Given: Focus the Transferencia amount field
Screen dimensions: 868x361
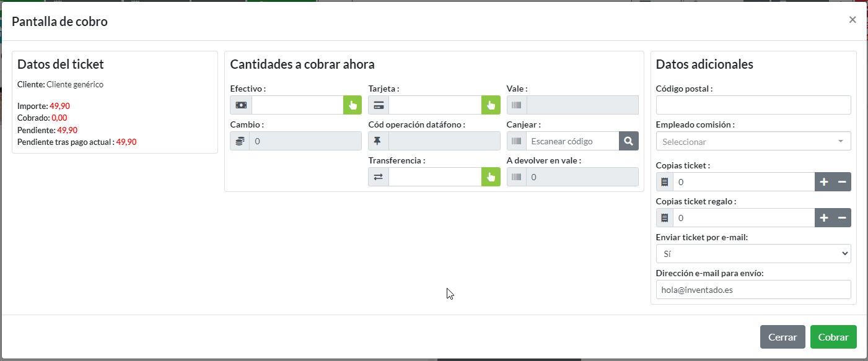Looking at the screenshot, I should tap(435, 177).
